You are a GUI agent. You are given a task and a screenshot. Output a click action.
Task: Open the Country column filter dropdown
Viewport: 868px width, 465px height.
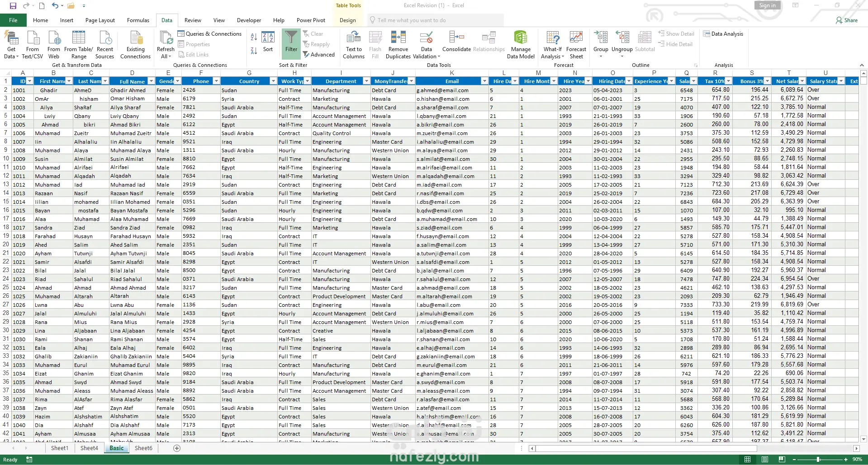coord(273,81)
